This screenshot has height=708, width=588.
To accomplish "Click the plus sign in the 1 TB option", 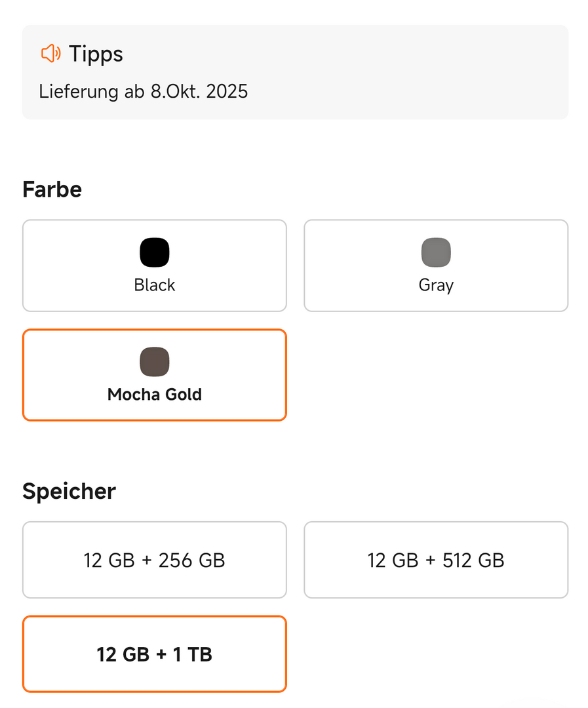I will pos(161,654).
